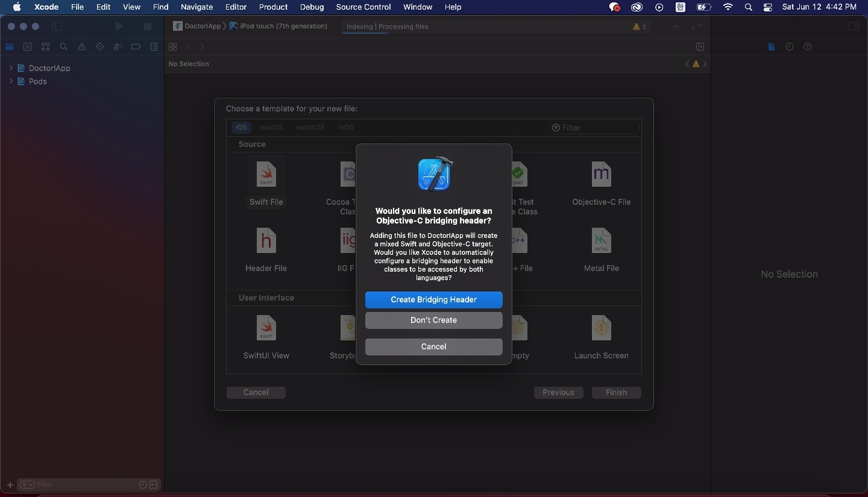Open the Find navigator magnifier icon
This screenshot has height=497, width=868.
coord(63,47)
